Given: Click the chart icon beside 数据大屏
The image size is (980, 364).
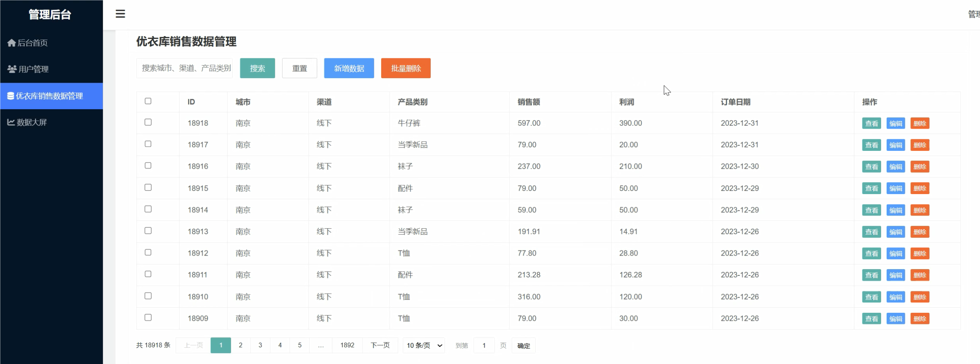Looking at the screenshot, I should point(11,122).
